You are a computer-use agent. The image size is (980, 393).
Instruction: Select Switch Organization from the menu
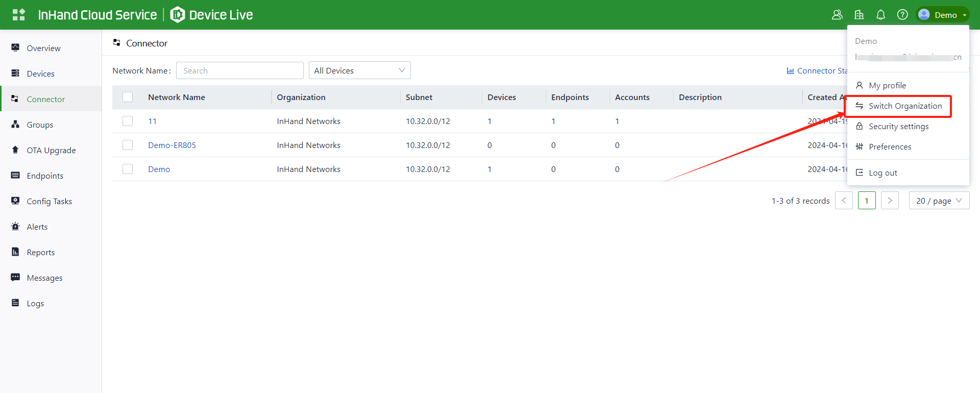(905, 106)
